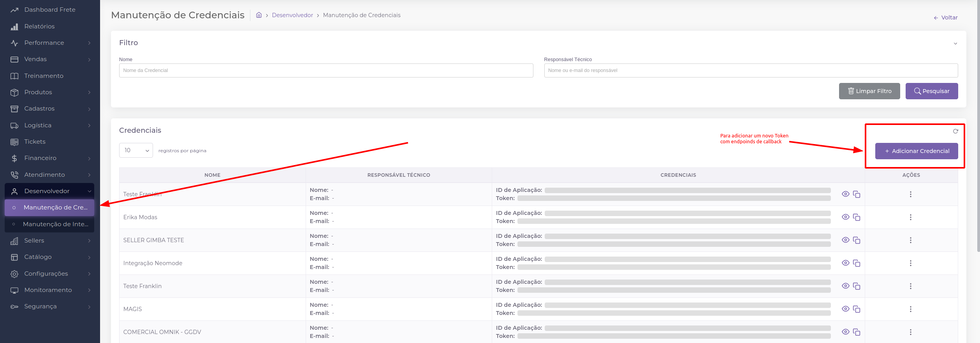980x343 pixels.
Task: Reveal credentials for Integração Neomode
Action: click(x=845, y=263)
